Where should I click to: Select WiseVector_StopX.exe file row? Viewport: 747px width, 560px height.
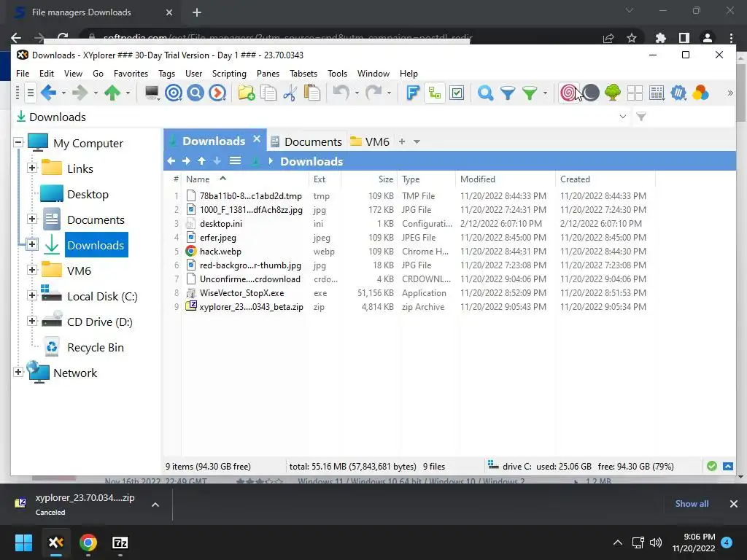[411, 293]
